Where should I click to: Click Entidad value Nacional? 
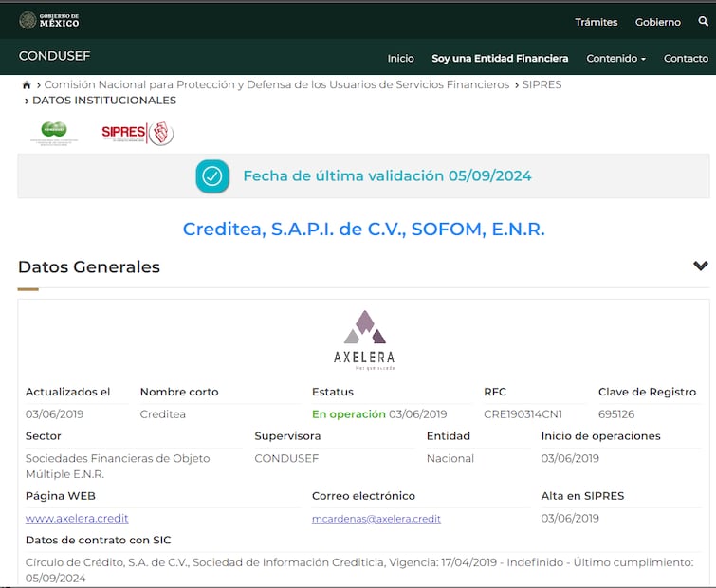pos(450,458)
